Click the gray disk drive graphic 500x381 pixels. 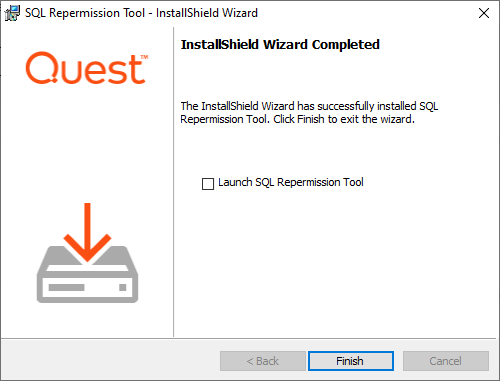[87, 274]
